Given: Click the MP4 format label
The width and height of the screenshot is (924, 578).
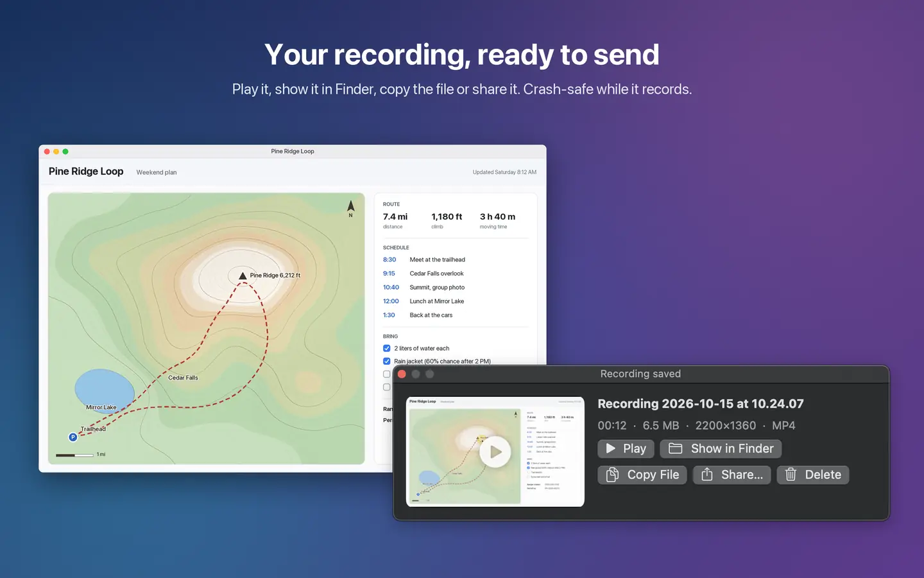Looking at the screenshot, I should click(783, 426).
